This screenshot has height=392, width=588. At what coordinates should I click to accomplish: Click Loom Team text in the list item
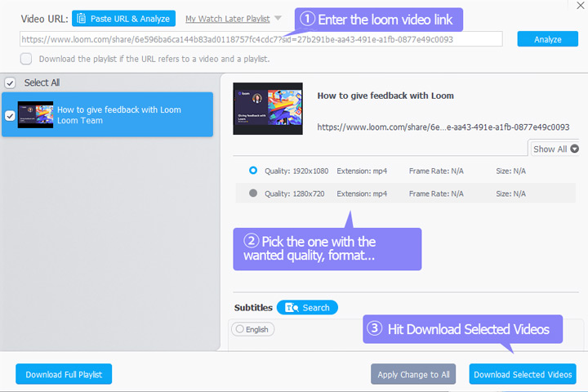(80, 120)
